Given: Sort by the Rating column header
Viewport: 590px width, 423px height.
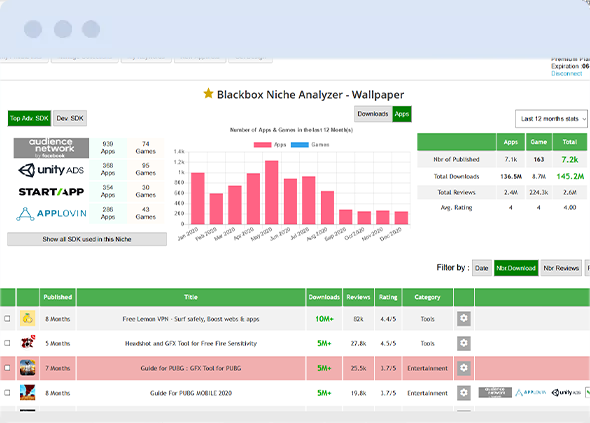Looking at the screenshot, I should click(x=388, y=297).
